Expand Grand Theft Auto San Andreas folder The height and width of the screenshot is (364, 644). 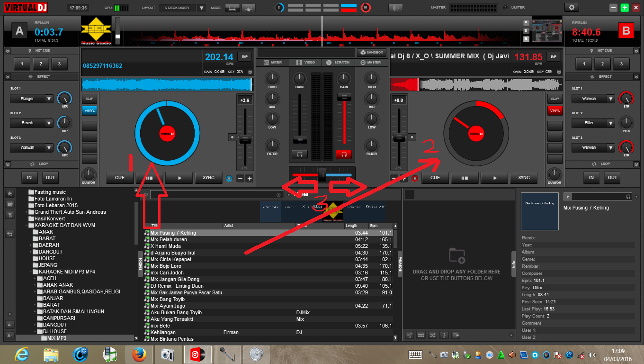coord(27,212)
